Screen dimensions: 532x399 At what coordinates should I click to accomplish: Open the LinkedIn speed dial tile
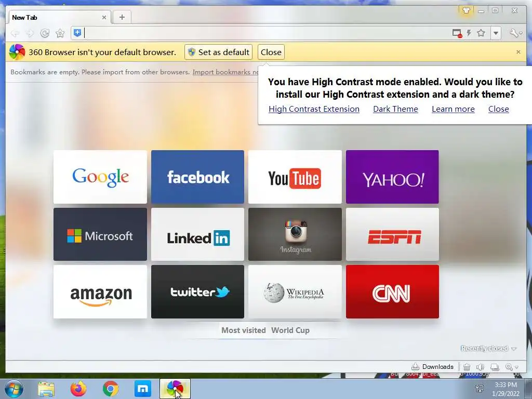[197, 234]
